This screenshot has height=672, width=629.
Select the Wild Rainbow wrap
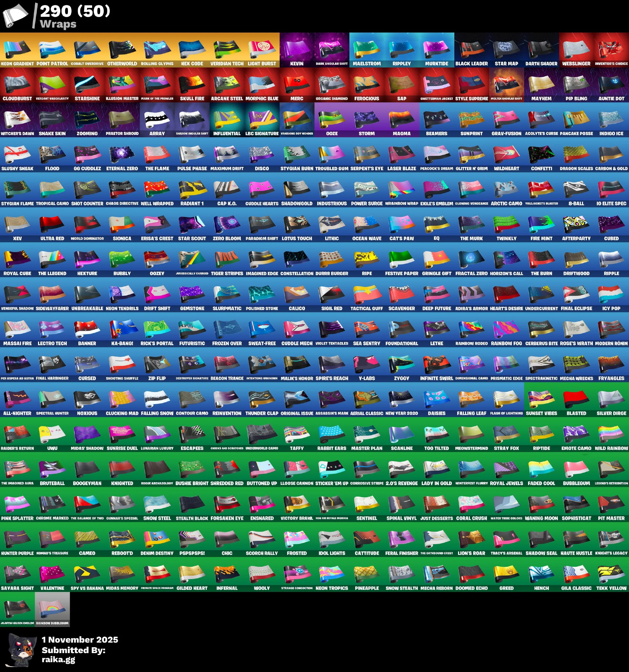(x=611, y=434)
